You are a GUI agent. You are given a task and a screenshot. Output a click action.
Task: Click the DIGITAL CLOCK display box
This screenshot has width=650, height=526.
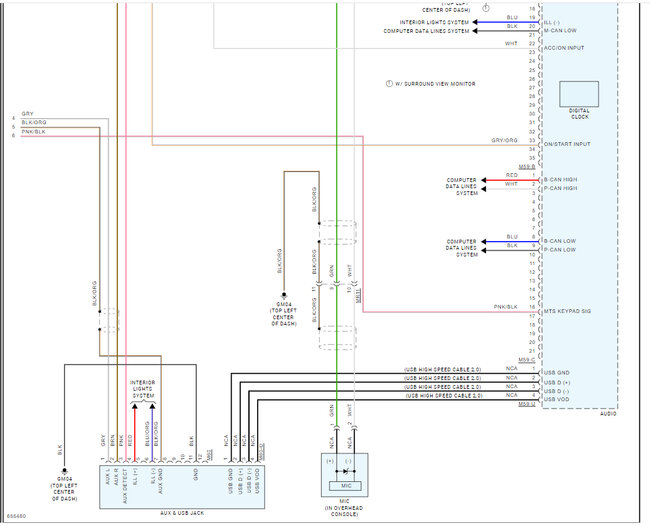coord(579,94)
